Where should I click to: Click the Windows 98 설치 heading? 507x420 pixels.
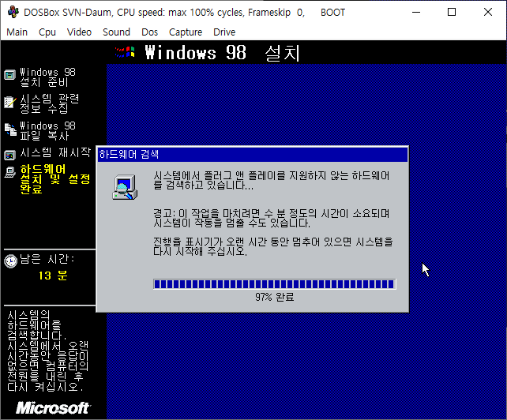(x=223, y=52)
